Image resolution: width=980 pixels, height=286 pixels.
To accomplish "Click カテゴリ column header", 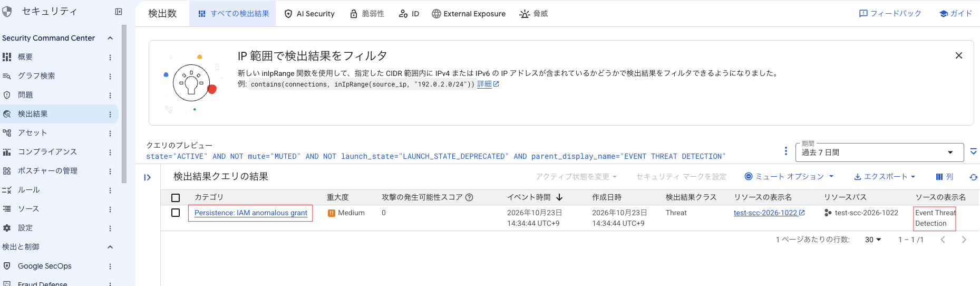I will point(209,197).
